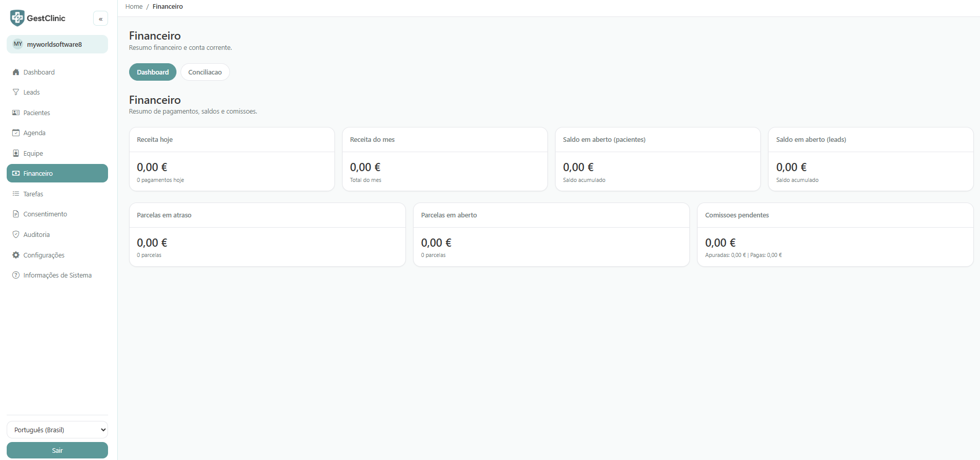Select the Financeiro sidebar menu item
Viewport: 980px width, 460px height.
click(57, 174)
